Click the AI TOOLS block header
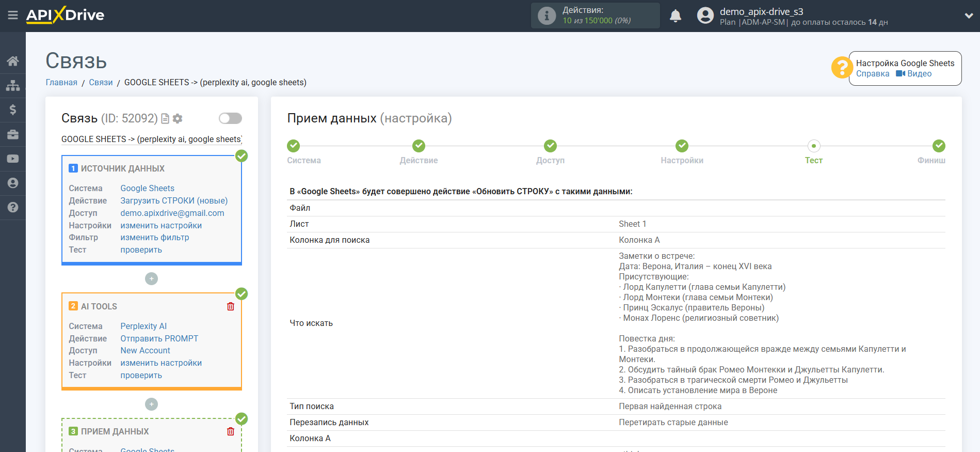 point(99,307)
